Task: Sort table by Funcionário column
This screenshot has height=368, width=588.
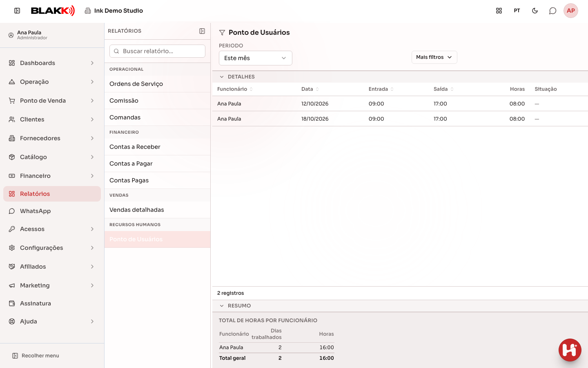Action: [235, 89]
